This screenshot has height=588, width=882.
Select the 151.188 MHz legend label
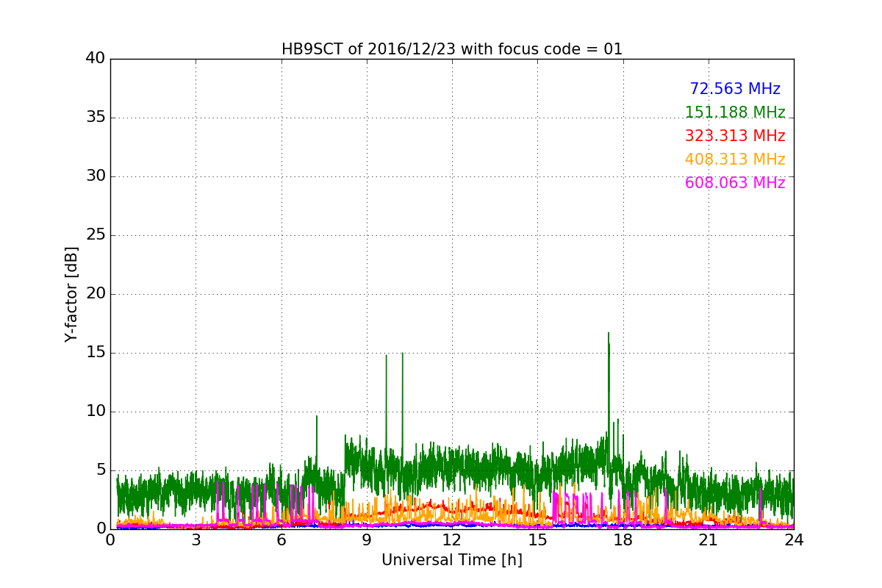pyautogui.click(x=735, y=112)
